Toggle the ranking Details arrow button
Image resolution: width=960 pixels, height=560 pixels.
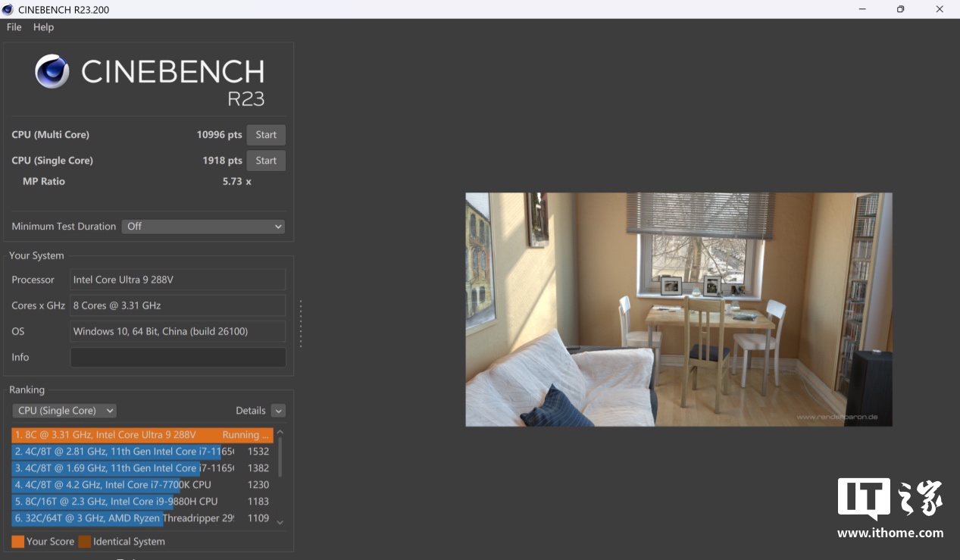tap(278, 411)
